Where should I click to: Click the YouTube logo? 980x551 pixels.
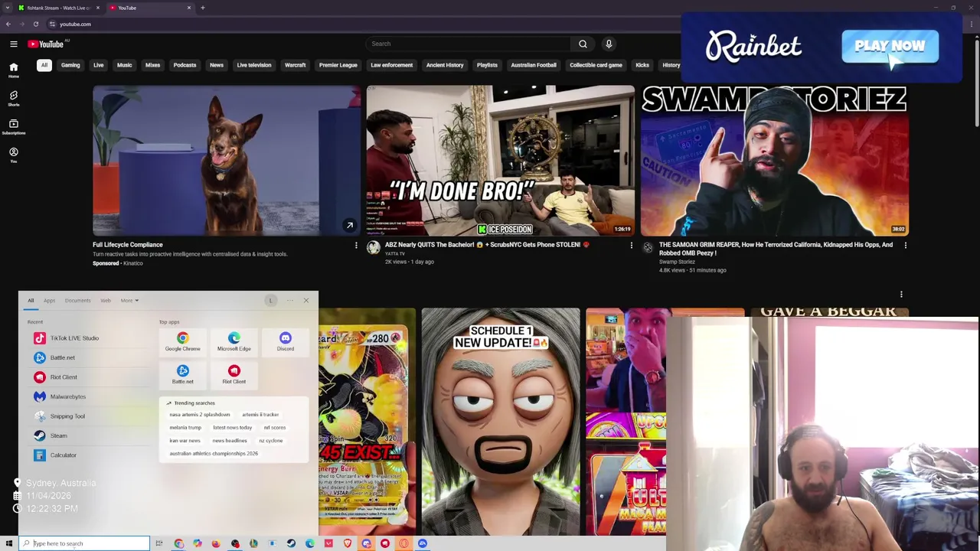(46, 44)
